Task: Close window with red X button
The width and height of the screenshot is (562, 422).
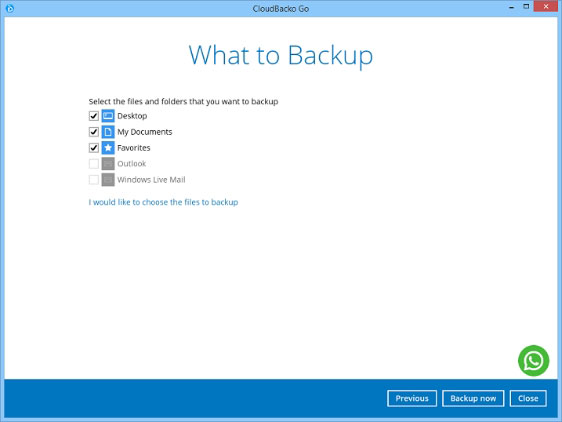Action: click(x=546, y=6)
